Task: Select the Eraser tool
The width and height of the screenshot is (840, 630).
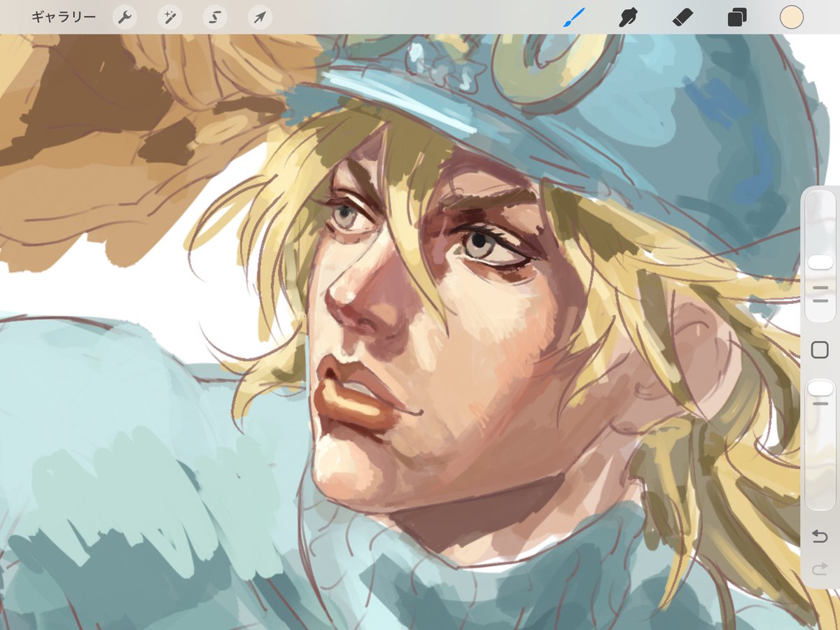Action: [x=682, y=17]
